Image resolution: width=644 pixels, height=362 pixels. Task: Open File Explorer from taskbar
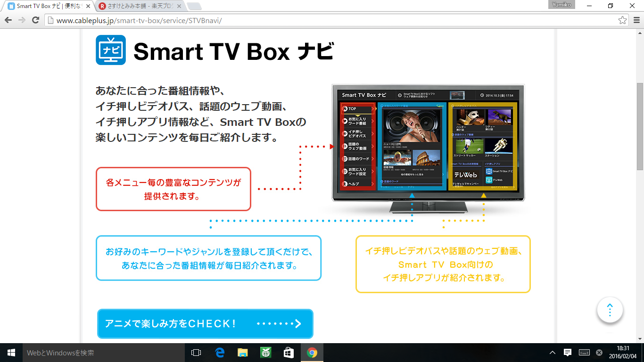point(242,353)
